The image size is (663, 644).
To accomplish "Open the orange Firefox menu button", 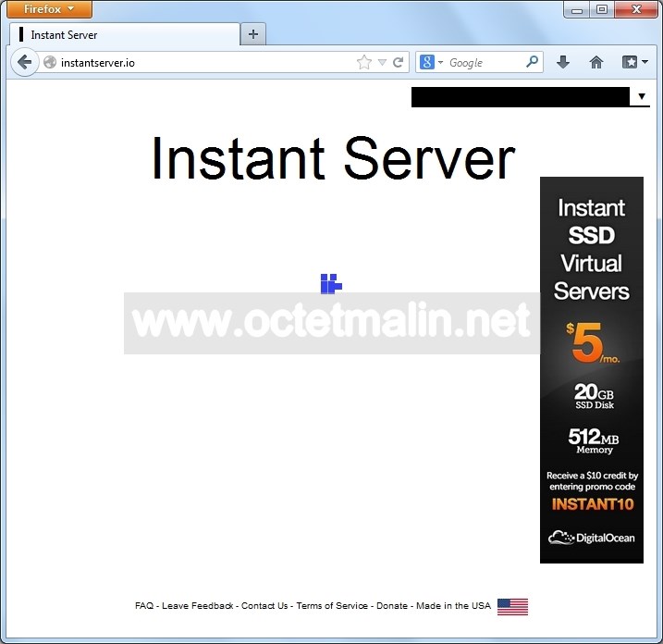I will pos(50,9).
